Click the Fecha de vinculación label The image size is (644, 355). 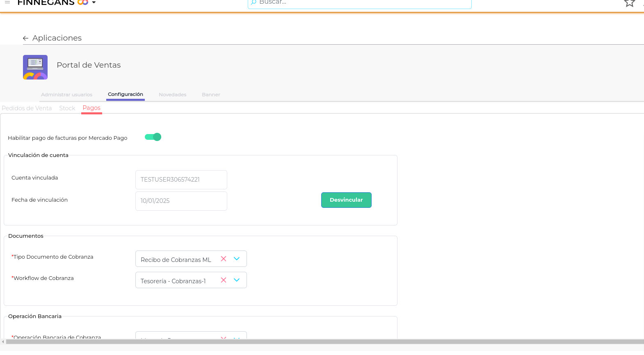(x=39, y=200)
